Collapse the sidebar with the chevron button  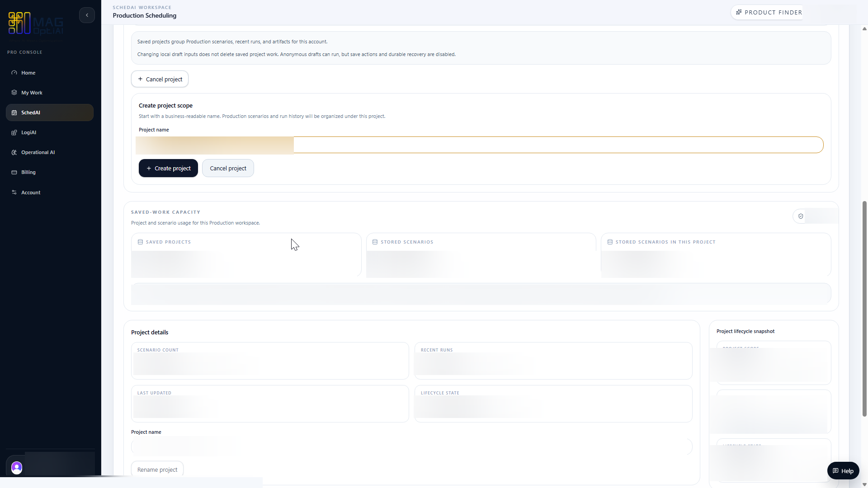click(87, 15)
